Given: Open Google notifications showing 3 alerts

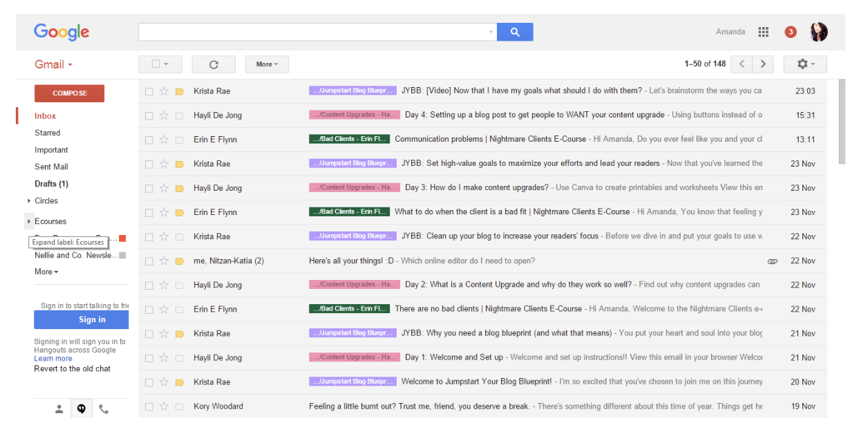Looking at the screenshot, I should coord(790,32).
